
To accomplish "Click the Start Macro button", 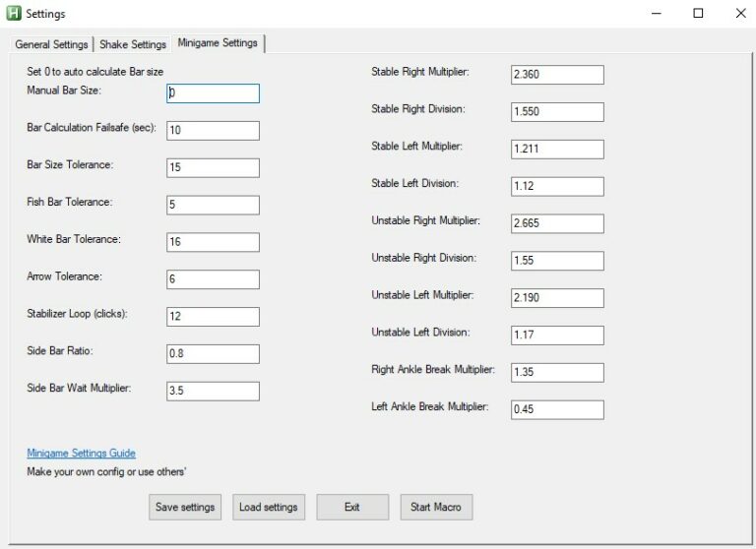I will pyautogui.click(x=436, y=508).
